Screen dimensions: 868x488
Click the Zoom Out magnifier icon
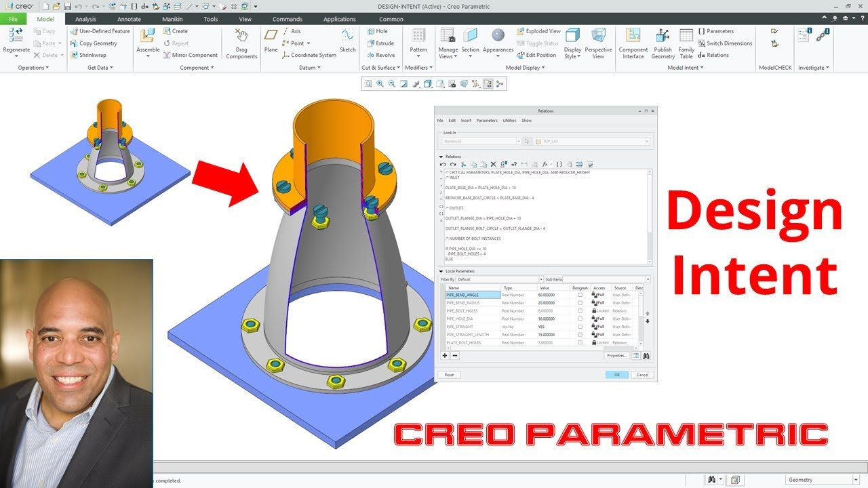(x=392, y=84)
